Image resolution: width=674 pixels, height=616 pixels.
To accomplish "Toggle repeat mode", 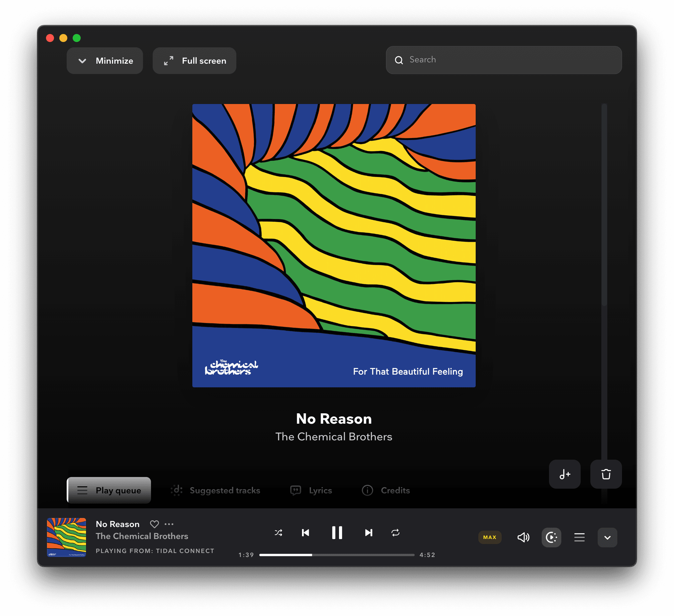I will click(395, 532).
